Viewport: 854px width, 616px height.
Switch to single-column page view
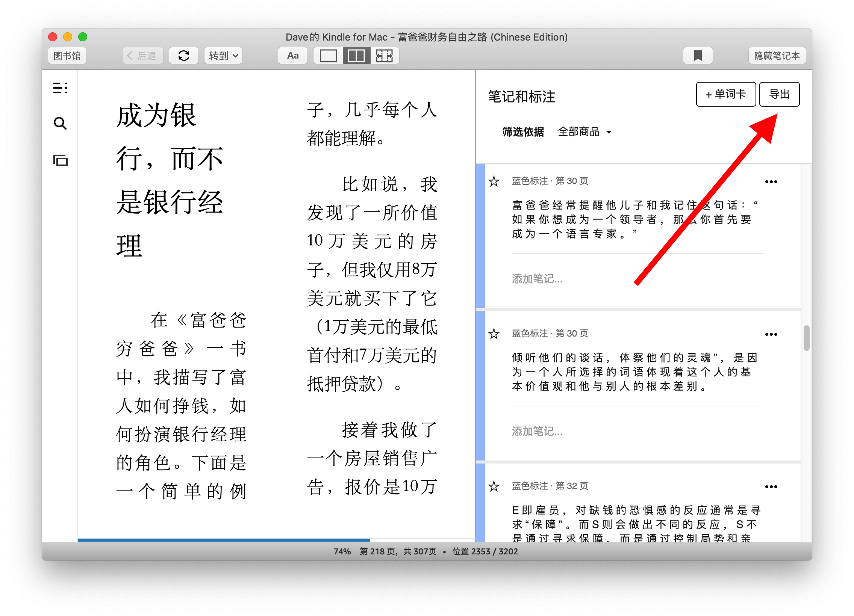tap(328, 56)
